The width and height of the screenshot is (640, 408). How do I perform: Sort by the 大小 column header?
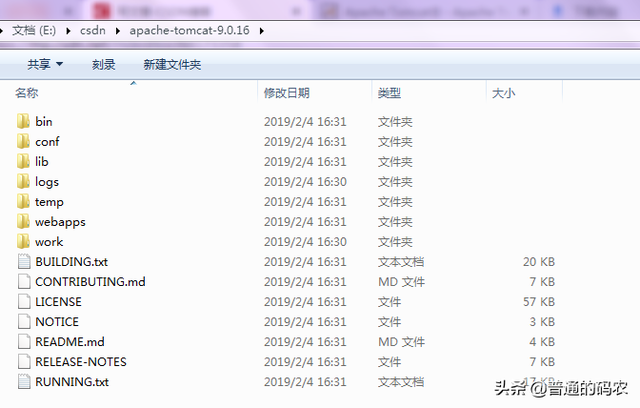click(x=503, y=93)
